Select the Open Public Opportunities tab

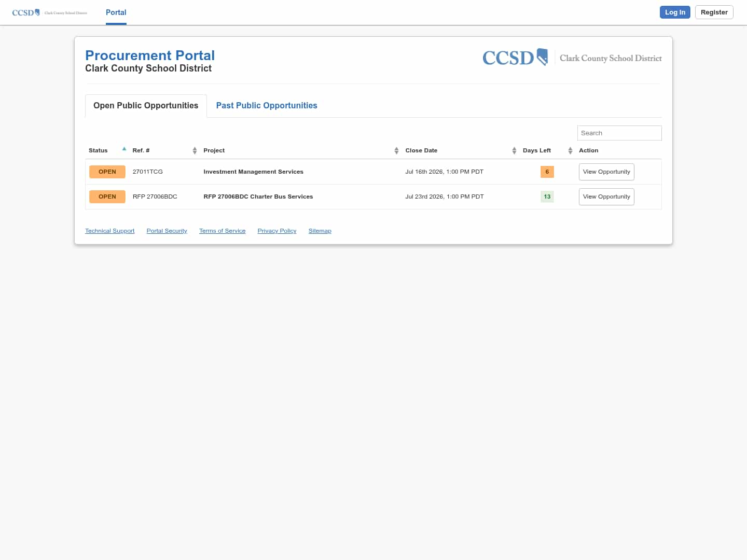pyautogui.click(x=146, y=106)
